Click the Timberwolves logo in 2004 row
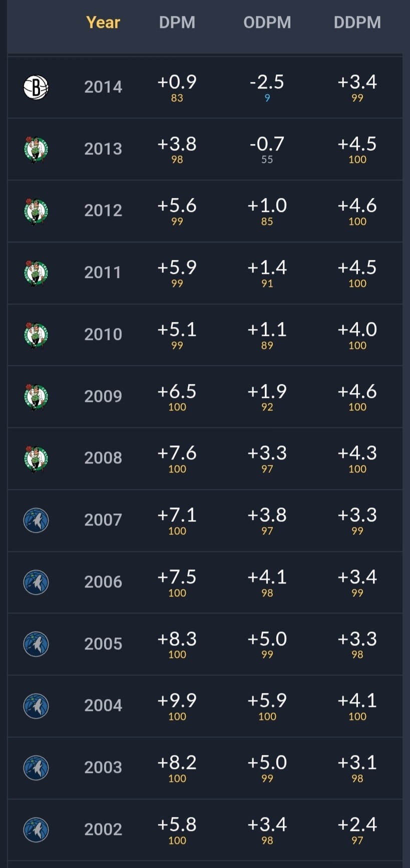410x868 pixels. (36, 705)
